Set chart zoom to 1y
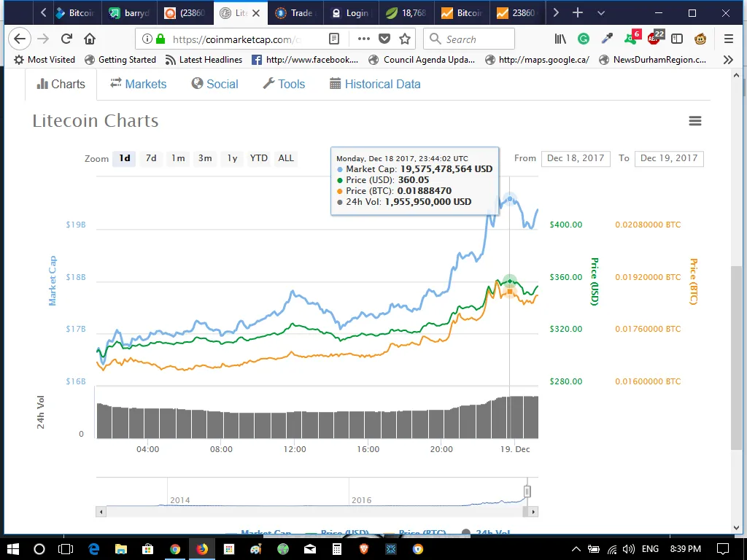Image resolution: width=747 pixels, height=560 pixels. (232, 158)
